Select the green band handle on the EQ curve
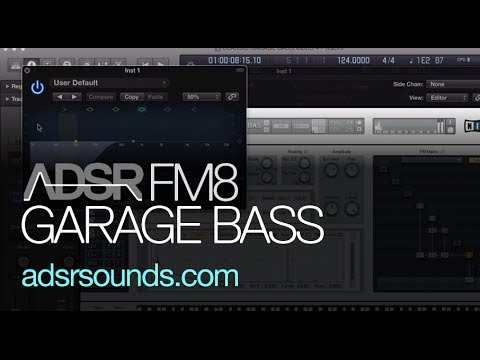 [x=76, y=142]
